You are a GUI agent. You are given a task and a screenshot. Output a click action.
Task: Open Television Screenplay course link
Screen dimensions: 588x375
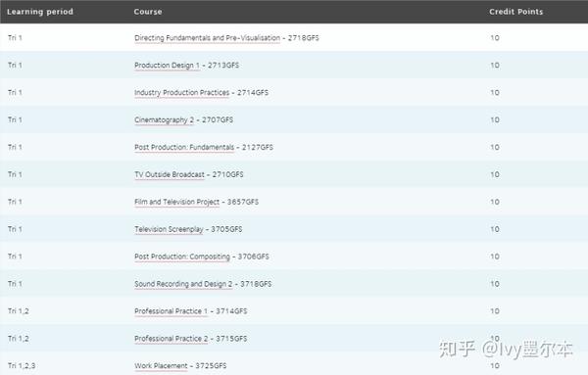(169, 229)
